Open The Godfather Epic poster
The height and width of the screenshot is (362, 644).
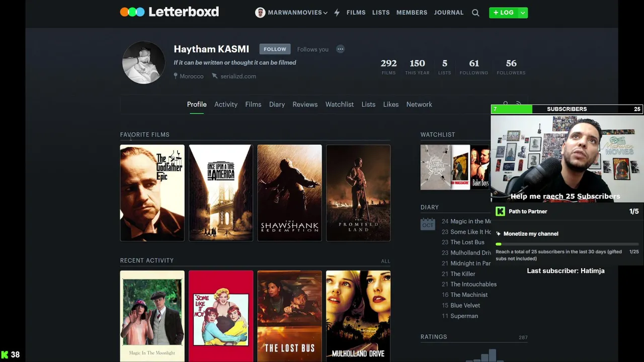pos(152,193)
